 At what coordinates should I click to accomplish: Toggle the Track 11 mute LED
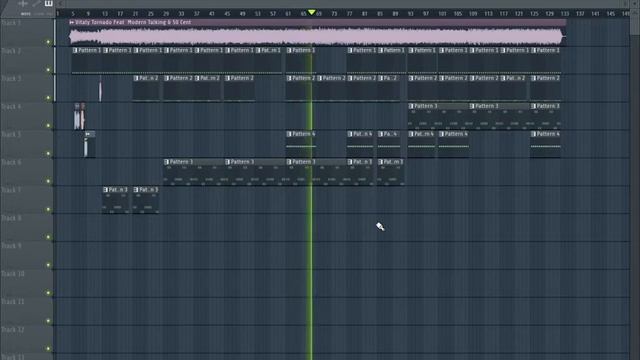(x=48, y=320)
